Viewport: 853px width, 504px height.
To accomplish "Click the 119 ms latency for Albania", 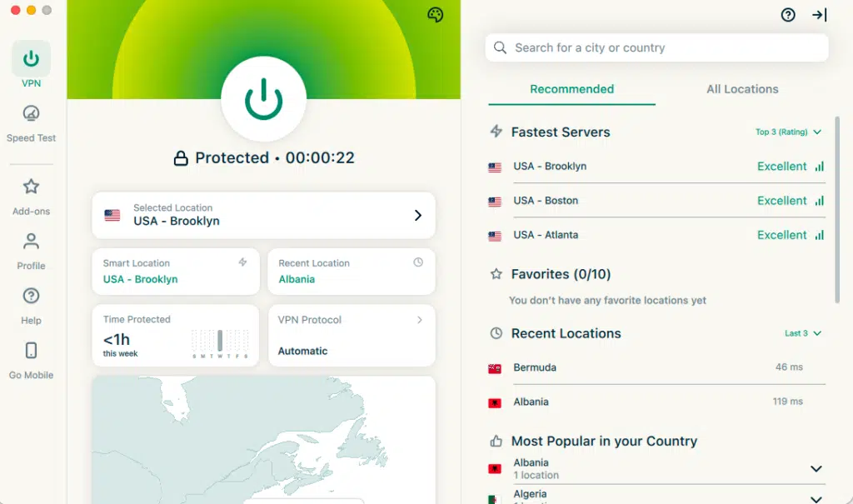I will [x=788, y=402].
